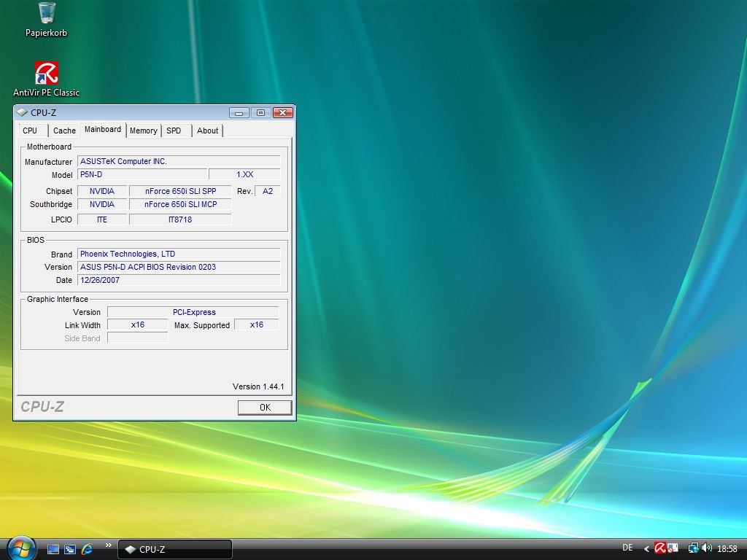Click the Switch between windows quick launch icon

[x=69, y=549]
